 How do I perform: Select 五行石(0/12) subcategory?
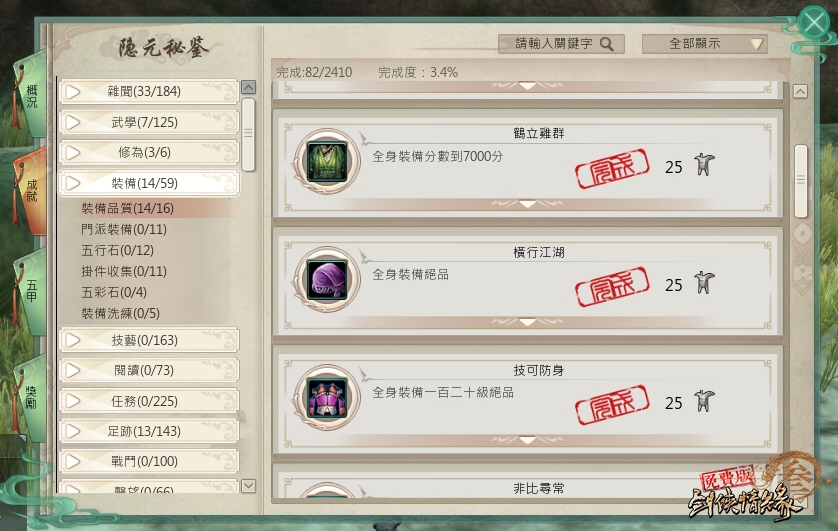(x=118, y=250)
